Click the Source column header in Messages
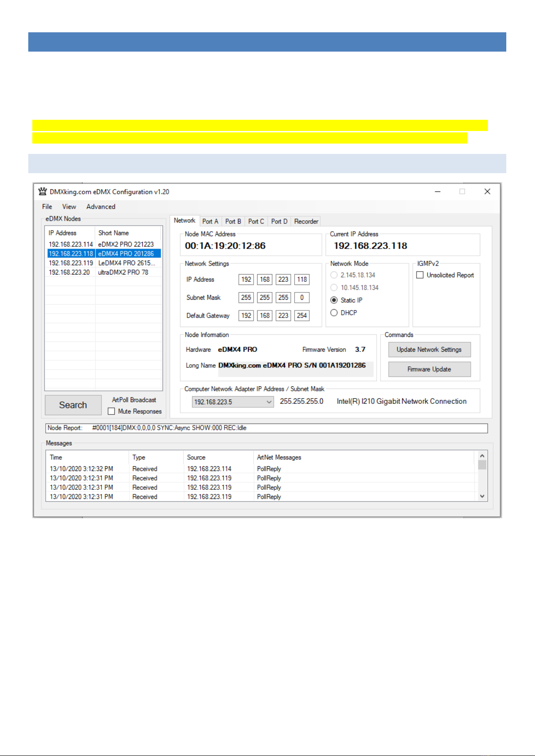The image size is (535, 756). (219, 457)
